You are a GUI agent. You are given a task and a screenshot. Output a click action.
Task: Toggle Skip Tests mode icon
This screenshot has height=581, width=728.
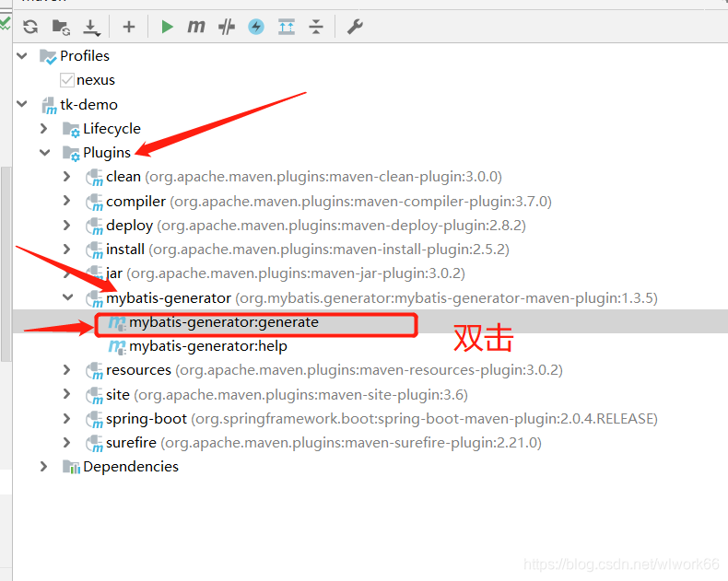coord(227,27)
